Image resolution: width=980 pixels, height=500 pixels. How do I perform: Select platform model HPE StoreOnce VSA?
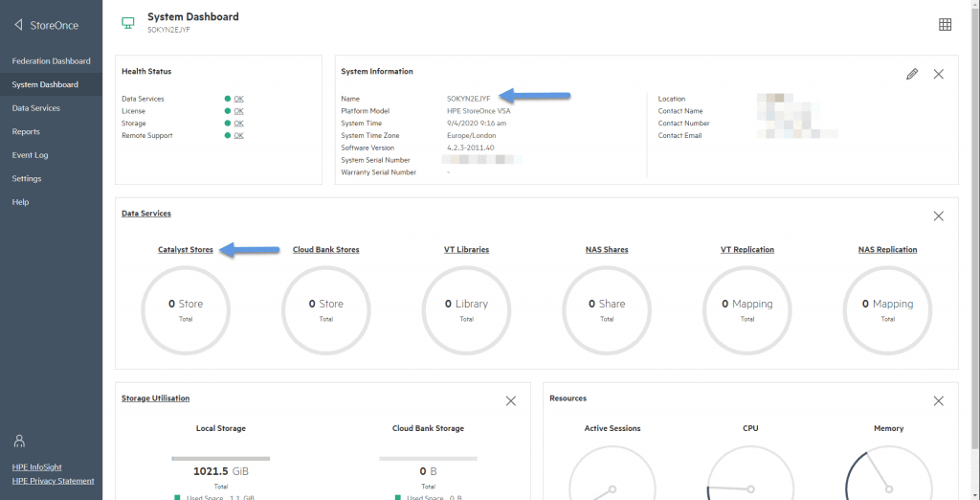pyautogui.click(x=479, y=111)
